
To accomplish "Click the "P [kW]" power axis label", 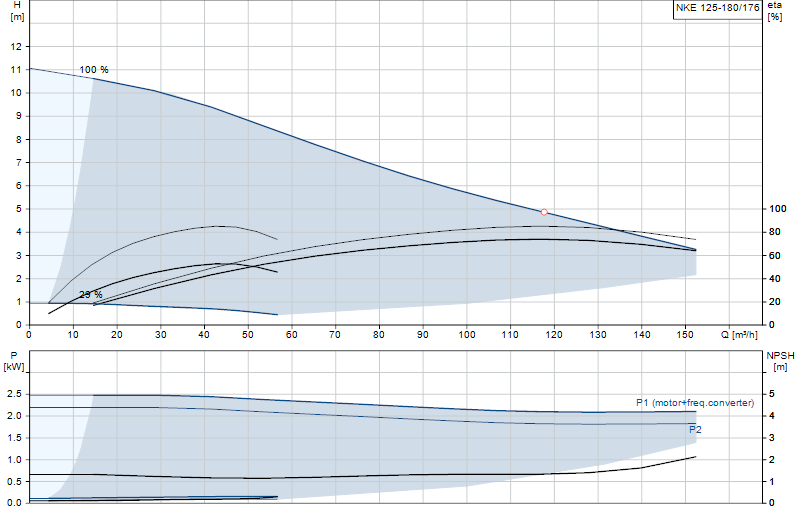I will (14, 361).
